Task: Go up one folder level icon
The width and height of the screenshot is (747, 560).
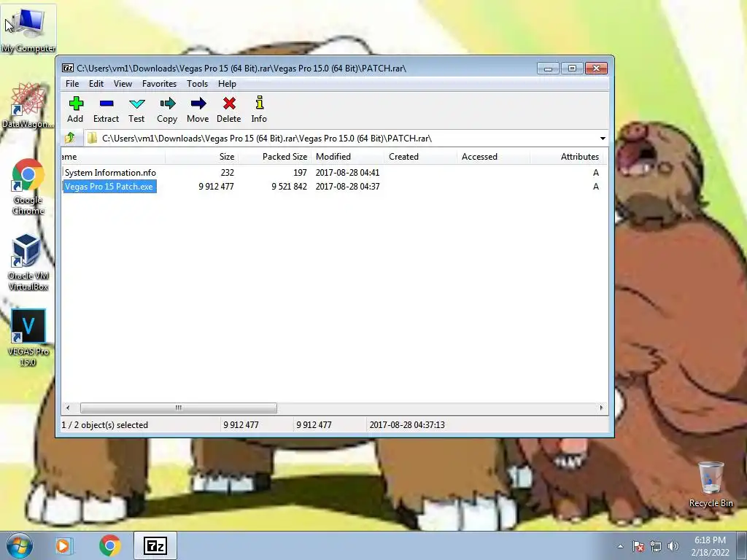Action: (x=70, y=138)
